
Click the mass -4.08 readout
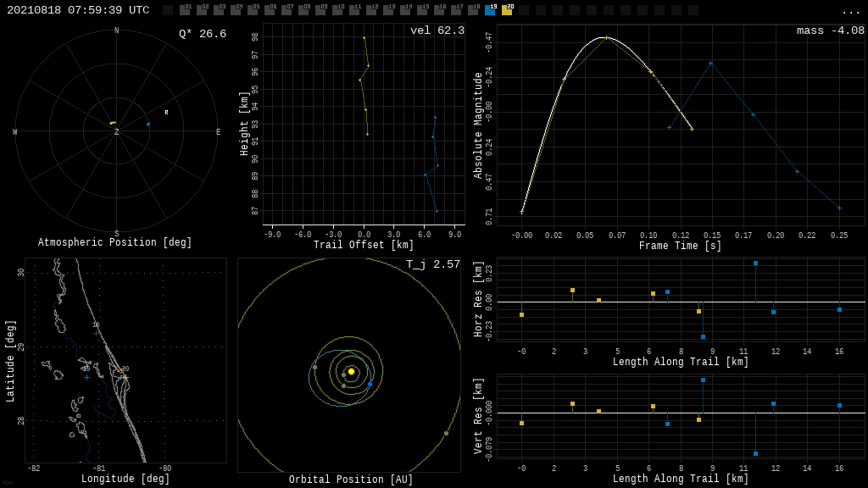(831, 30)
